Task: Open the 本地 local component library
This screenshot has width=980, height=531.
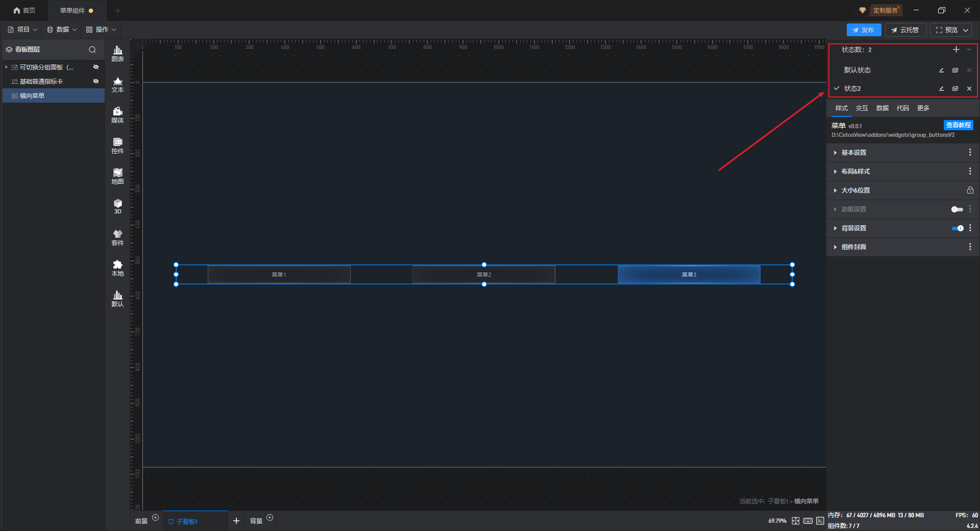Action: (117, 268)
